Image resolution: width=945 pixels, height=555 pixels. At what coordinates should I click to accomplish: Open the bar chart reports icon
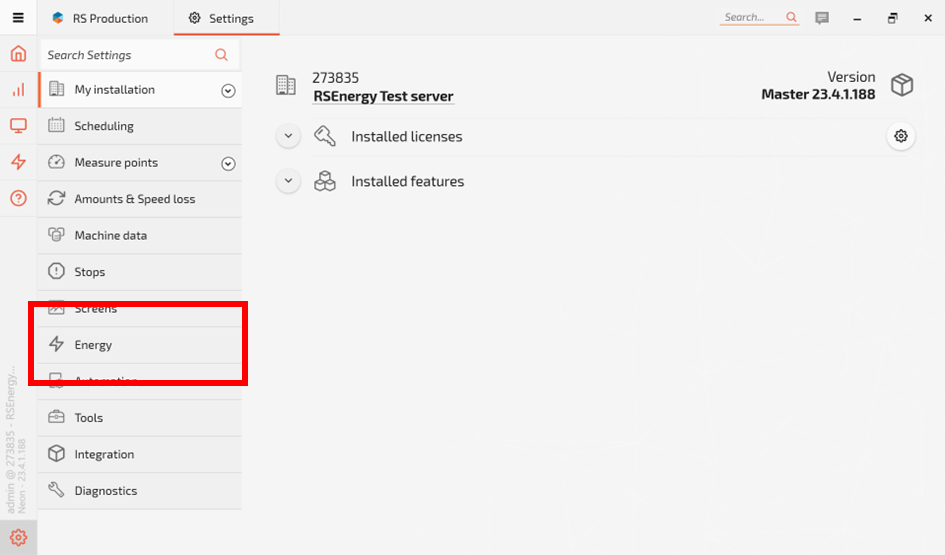18,90
